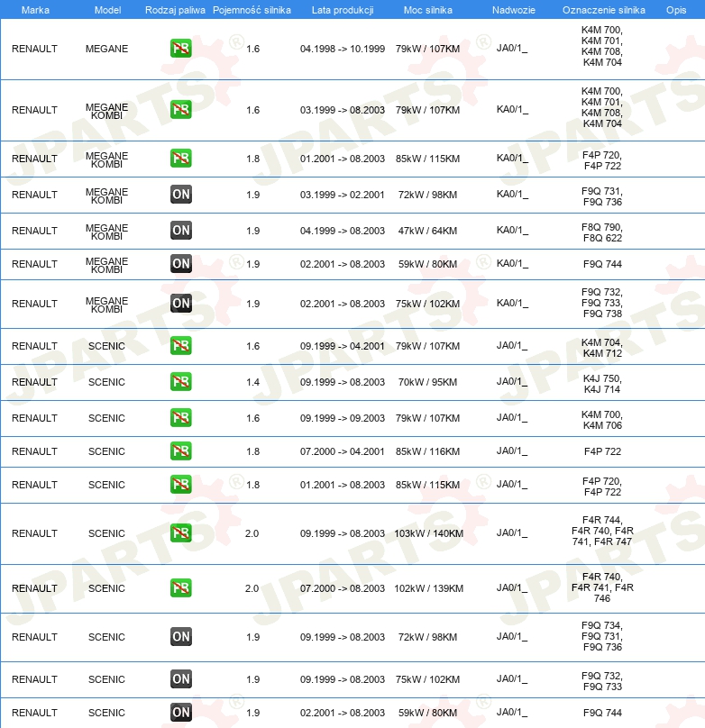This screenshot has height=728, width=705.
Task: Click the power value 103kW / 140KM
Action: (x=428, y=533)
